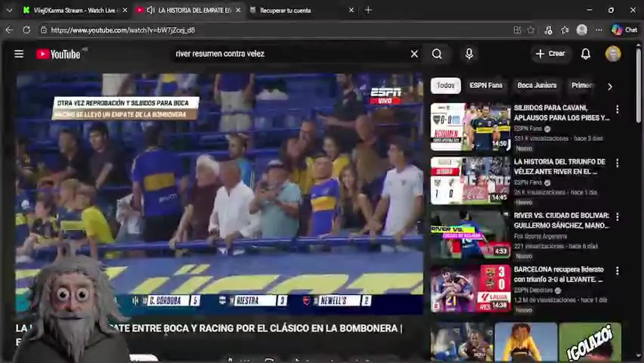This screenshot has height=363, width=644.
Task: Open the notifications bell
Action: click(586, 54)
